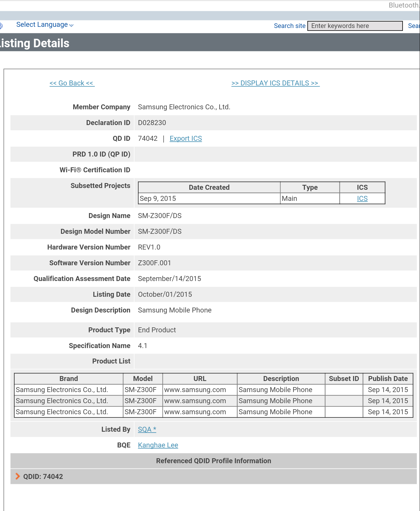This screenshot has width=420, height=511.
Task: Click the 'SQA *' Listed By link
Action: [147, 429]
